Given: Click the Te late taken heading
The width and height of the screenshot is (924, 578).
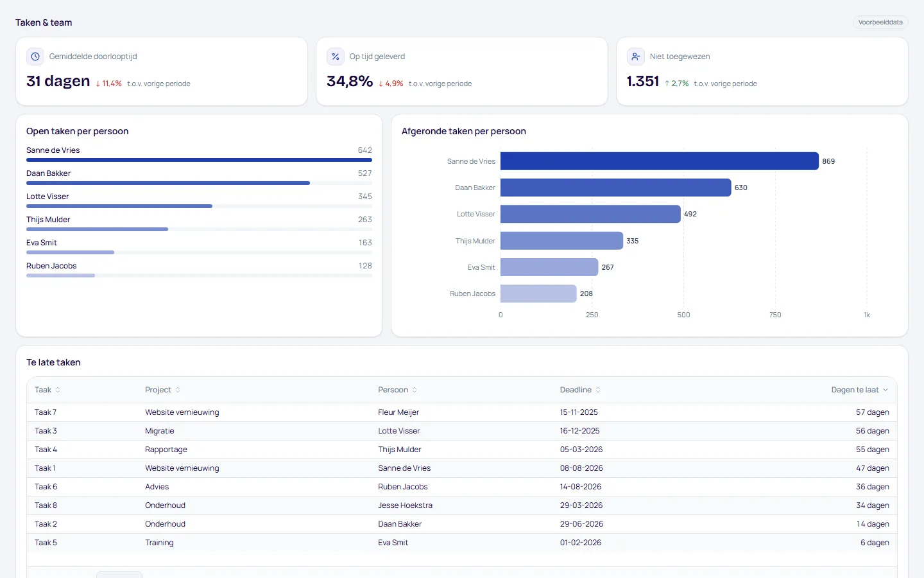Looking at the screenshot, I should pyautogui.click(x=53, y=362).
